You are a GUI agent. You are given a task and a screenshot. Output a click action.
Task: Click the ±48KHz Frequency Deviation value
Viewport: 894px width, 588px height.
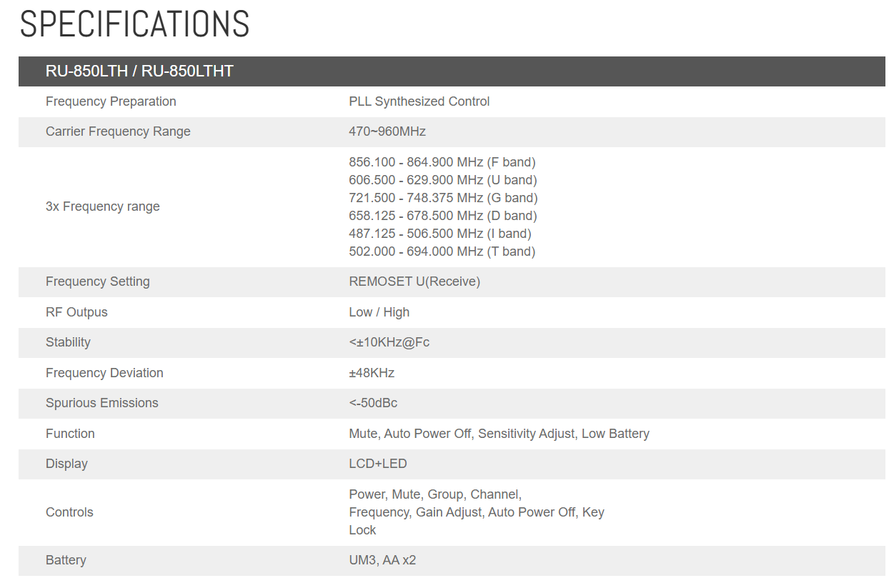click(372, 373)
